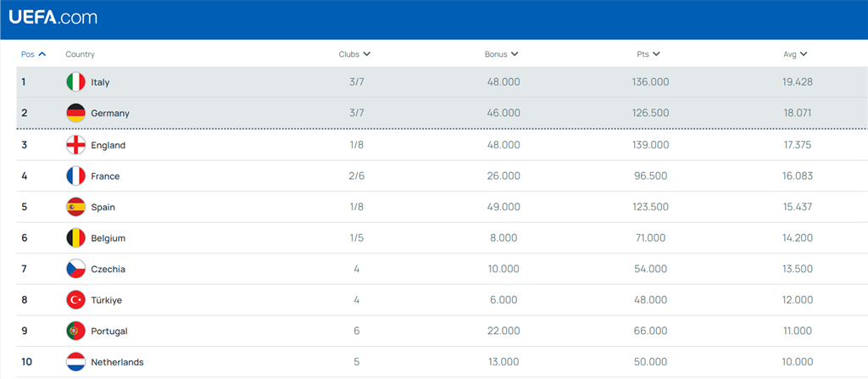
Task: Select England's 139.000 points cell
Action: tap(650, 145)
